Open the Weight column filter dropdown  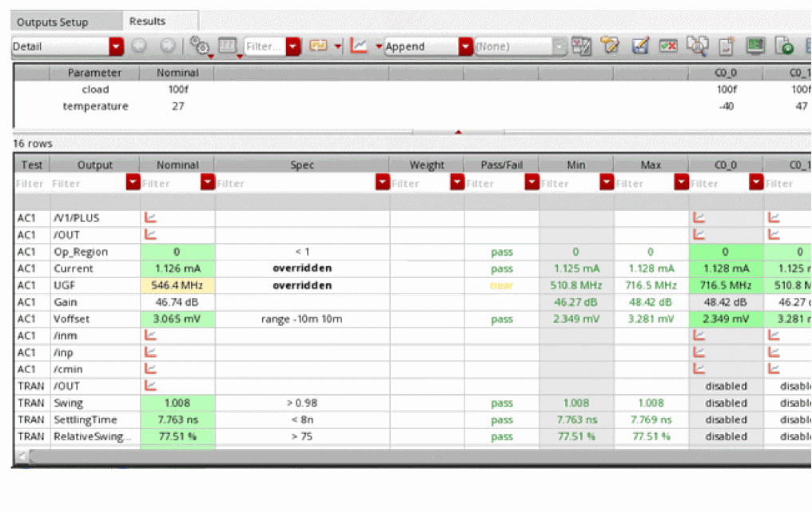pos(457,182)
